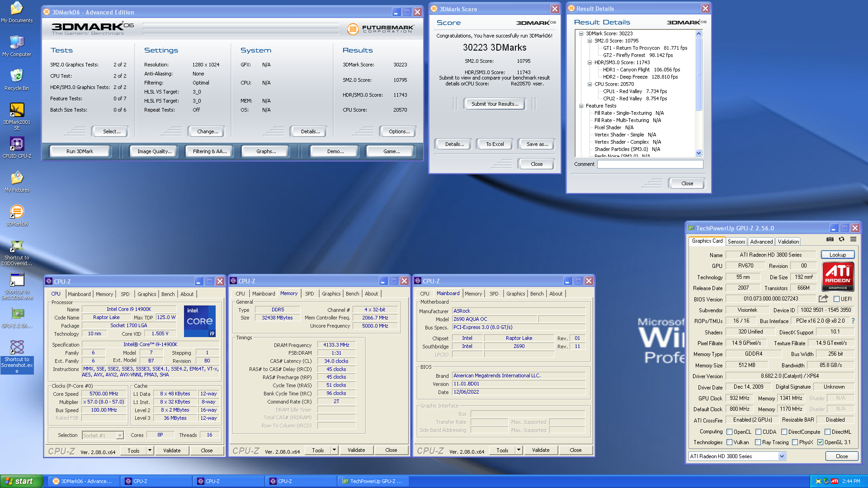The image size is (868, 488).
Task: Click the Futuremark Corporation logo
Action: 380,29
